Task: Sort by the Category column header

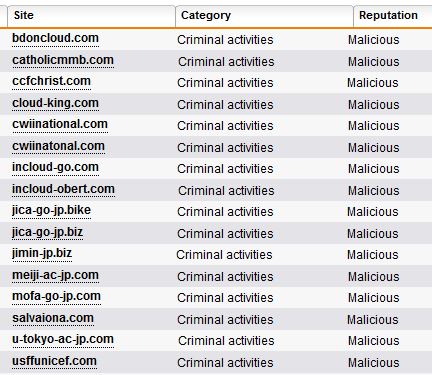Action: [264, 16]
